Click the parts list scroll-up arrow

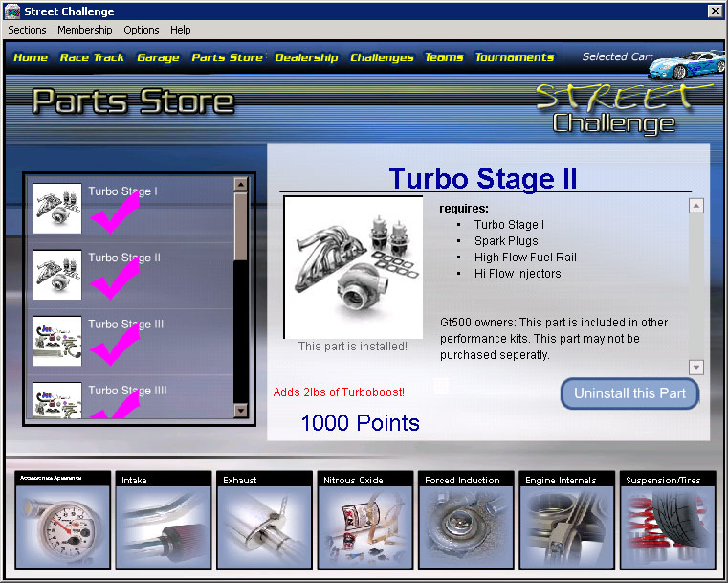(x=240, y=185)
